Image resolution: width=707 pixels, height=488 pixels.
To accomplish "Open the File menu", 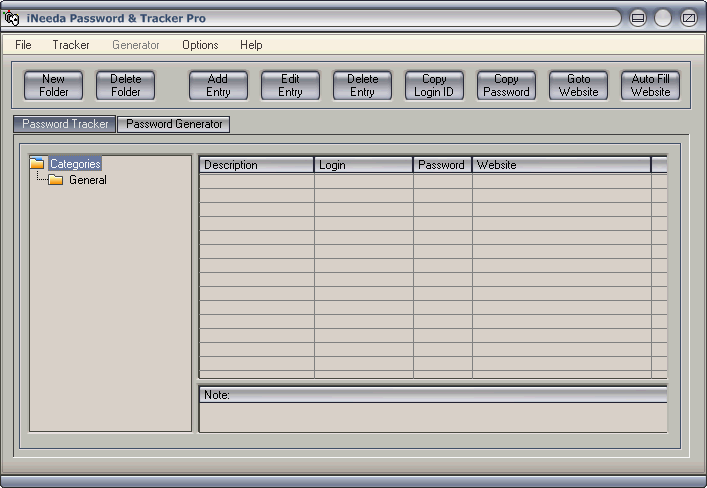I will click(23, 45).
